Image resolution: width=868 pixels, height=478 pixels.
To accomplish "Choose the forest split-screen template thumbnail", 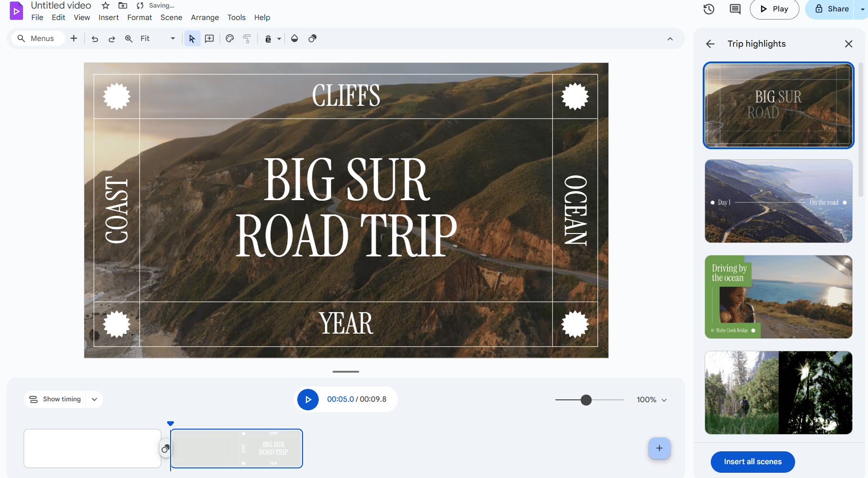I will click(778, 393).
